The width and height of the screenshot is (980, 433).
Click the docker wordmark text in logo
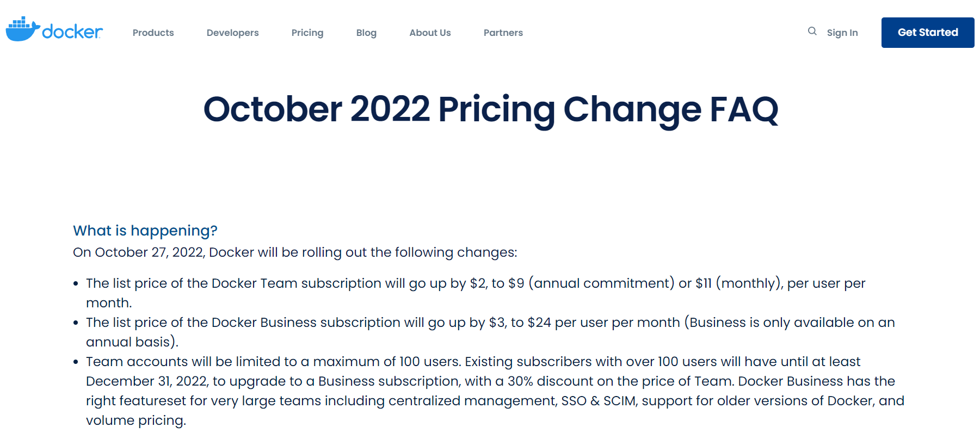(72, 32)
